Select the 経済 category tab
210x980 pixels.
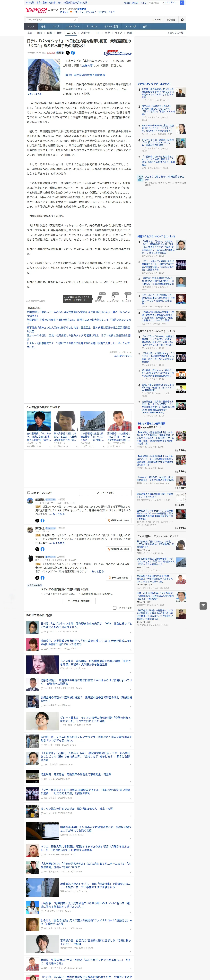pyautogui.click(x=59, y=33)
